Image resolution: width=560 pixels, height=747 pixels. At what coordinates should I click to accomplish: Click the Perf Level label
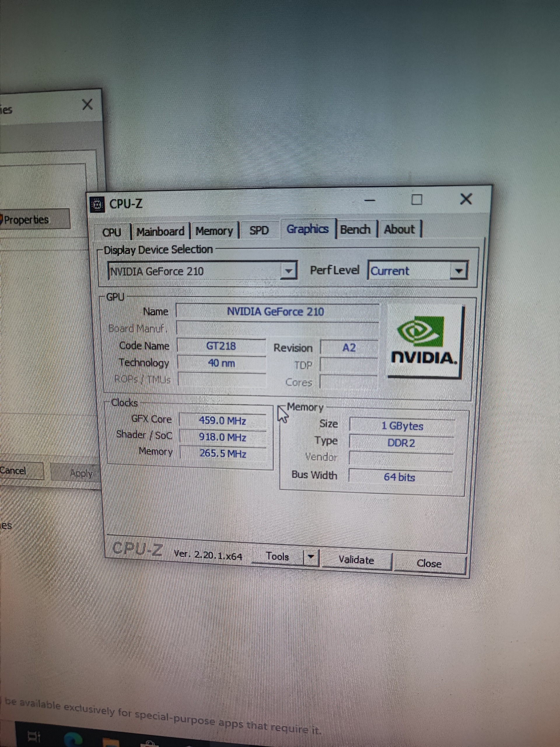click(335, 270)
